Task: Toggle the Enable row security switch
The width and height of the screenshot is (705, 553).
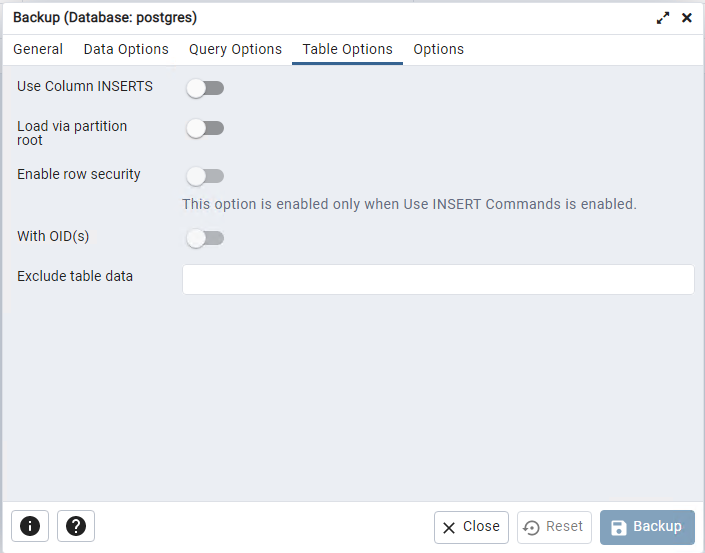Action: coord(205,176)
